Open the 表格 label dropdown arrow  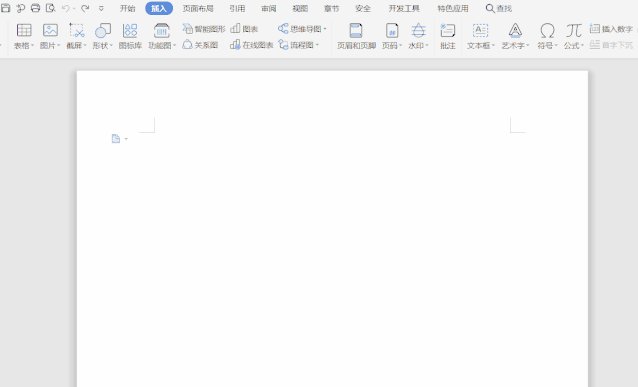(x=33, y=46)
